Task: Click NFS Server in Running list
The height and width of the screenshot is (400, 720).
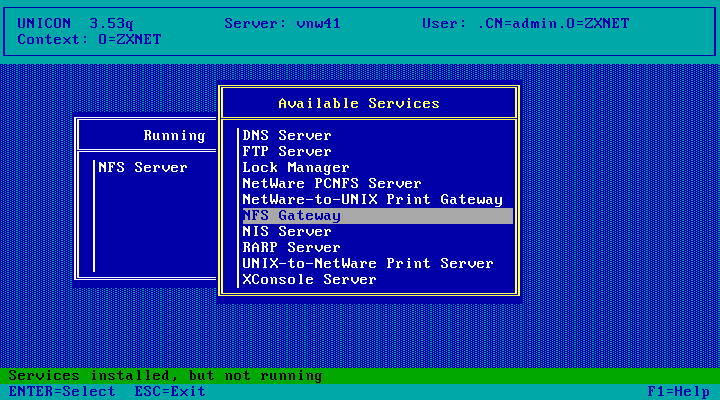Action: [143, 168]
